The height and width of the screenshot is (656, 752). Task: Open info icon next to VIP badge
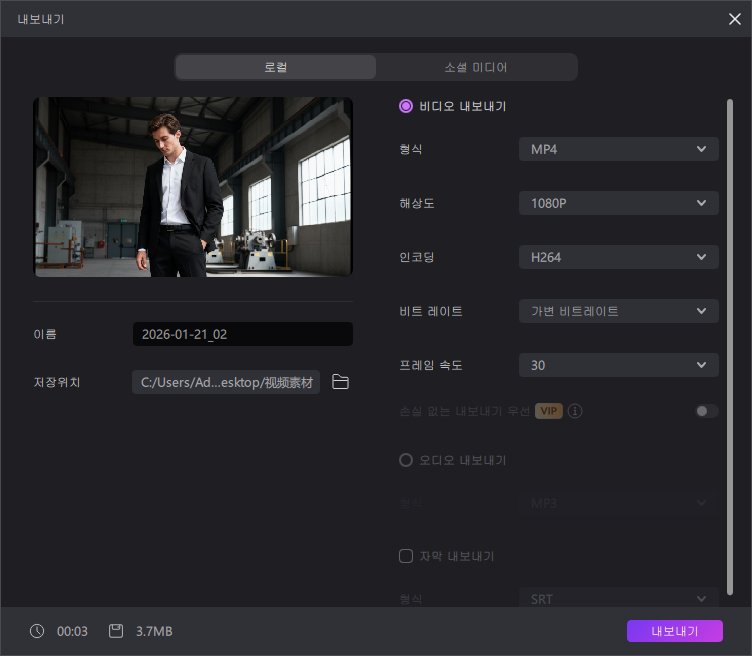tap(575, 411)
